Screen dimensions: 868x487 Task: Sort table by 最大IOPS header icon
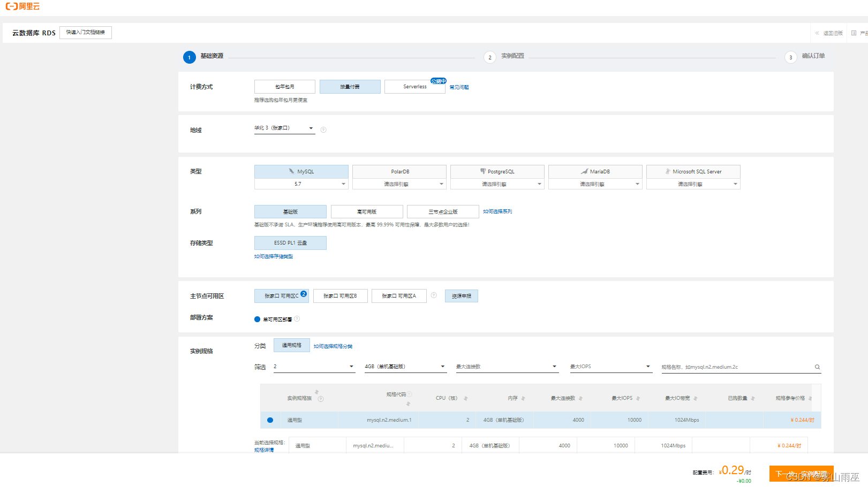638,398
